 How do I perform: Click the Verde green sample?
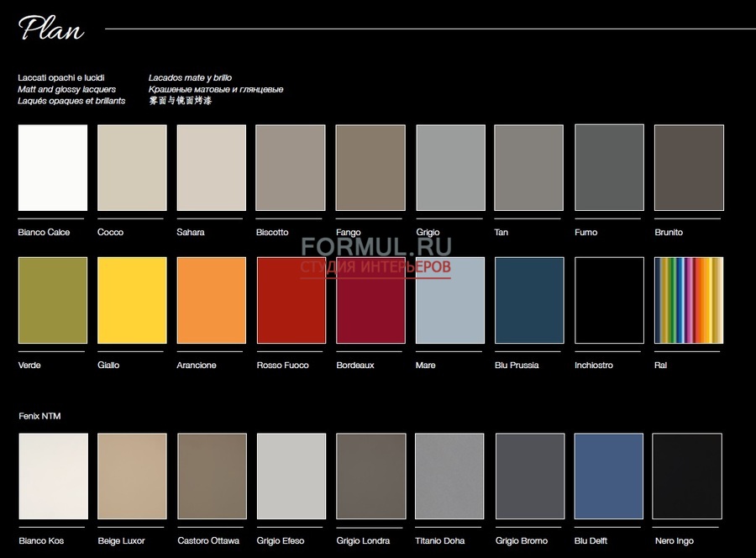(52, 300)
